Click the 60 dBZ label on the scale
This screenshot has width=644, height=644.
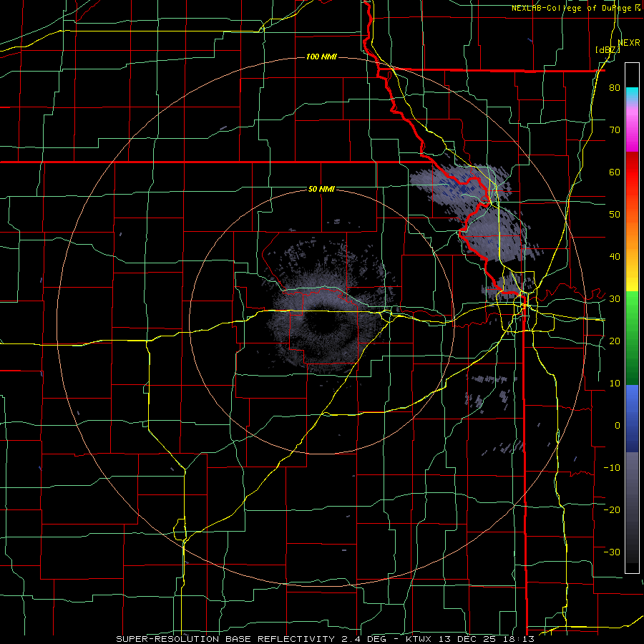coord(615,172)
